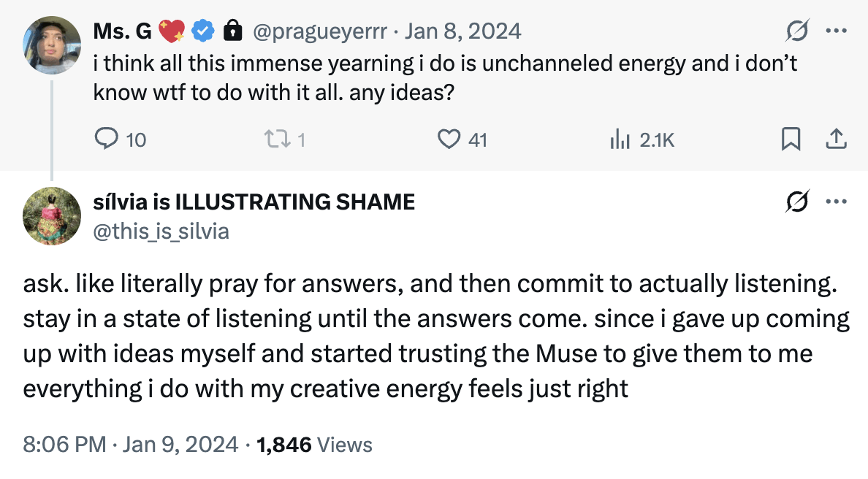This screenshot has height=479, width=868.
Task: Click the Jan 8, 2024 tweet date
Action: [x=462, y=31]
